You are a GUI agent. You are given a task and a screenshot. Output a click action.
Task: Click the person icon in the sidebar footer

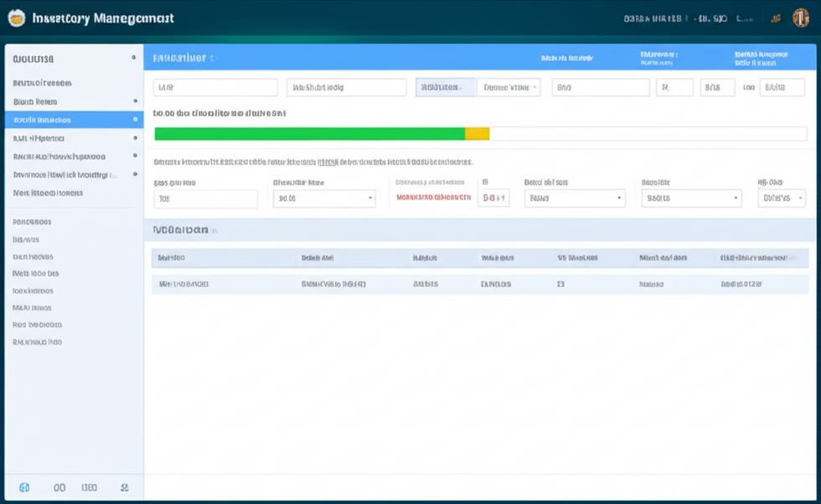(x=124, y=487)
